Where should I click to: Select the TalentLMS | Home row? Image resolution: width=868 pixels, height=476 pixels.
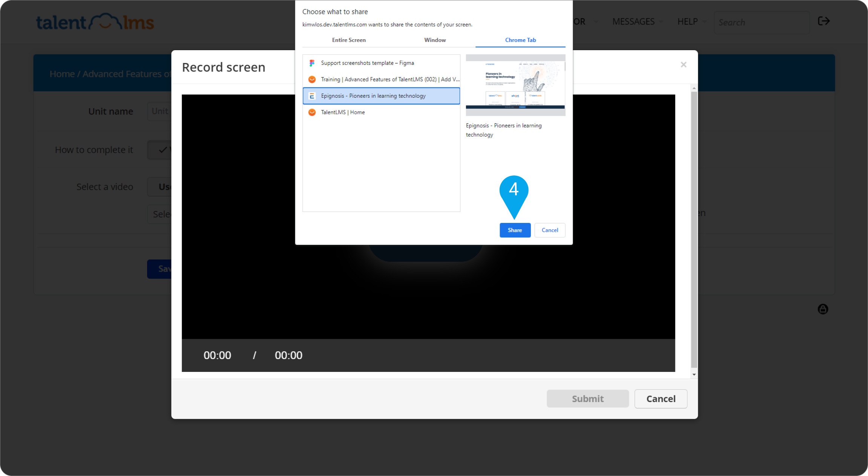coord(381,112)
